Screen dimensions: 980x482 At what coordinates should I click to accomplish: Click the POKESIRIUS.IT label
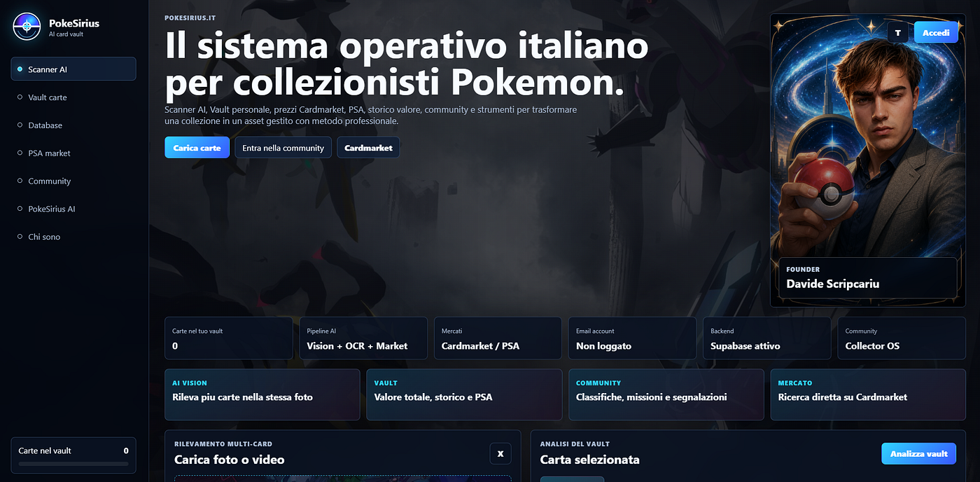tap(192, 18)
